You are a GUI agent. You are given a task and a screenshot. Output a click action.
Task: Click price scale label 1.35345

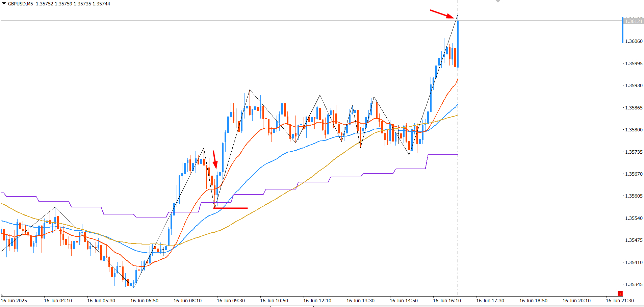(x=634, y=284)
